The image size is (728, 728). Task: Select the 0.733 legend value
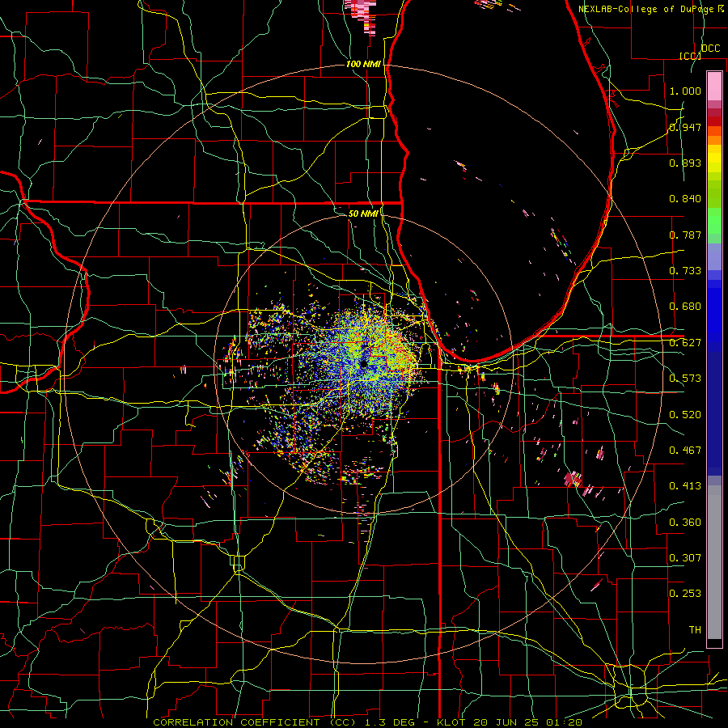click(x=685, y=271)
